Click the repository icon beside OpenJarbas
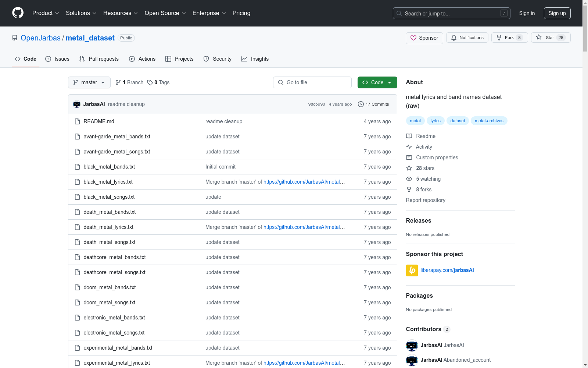Image resolution: width=588 pixels, height=368 pixels. coord(15,38)
